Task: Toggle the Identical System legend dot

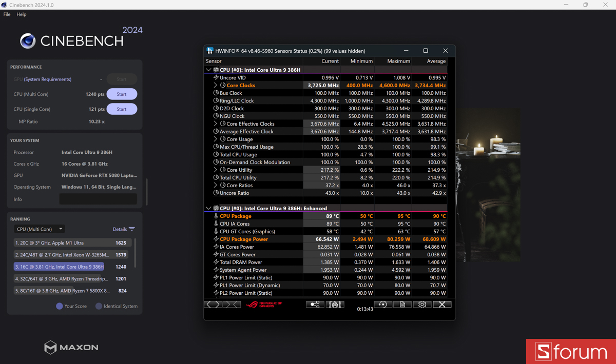Action: [x=99, y=306]
